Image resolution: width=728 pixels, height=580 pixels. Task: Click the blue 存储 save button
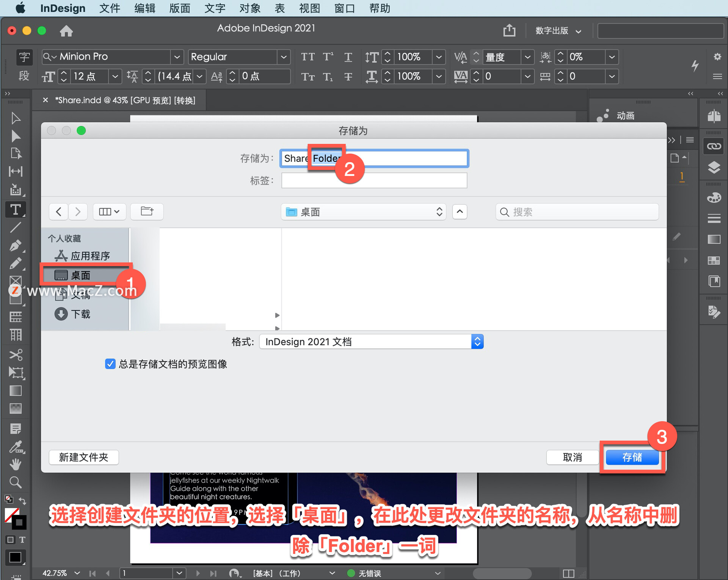pos(632,457)
